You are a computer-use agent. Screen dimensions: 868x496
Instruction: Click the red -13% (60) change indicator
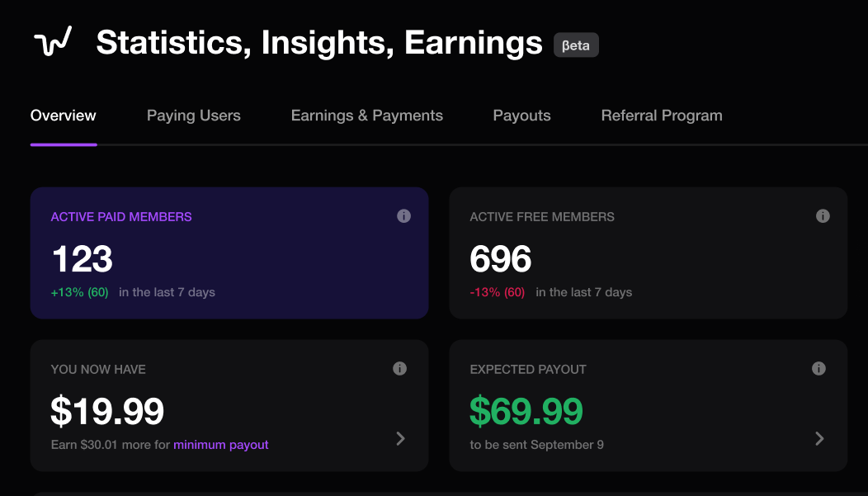point(497,292)
